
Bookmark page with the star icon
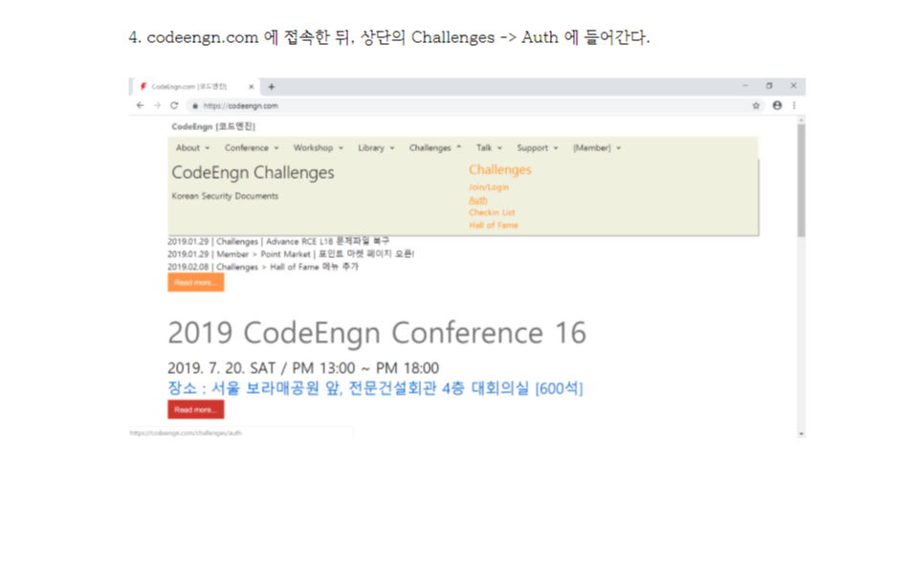(x=756, y=105)
